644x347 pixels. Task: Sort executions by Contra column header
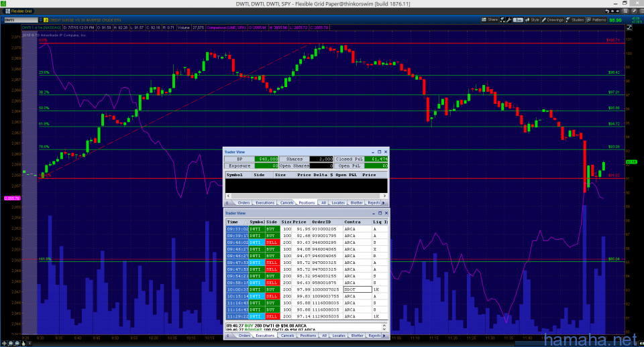(x=358, y=222)
